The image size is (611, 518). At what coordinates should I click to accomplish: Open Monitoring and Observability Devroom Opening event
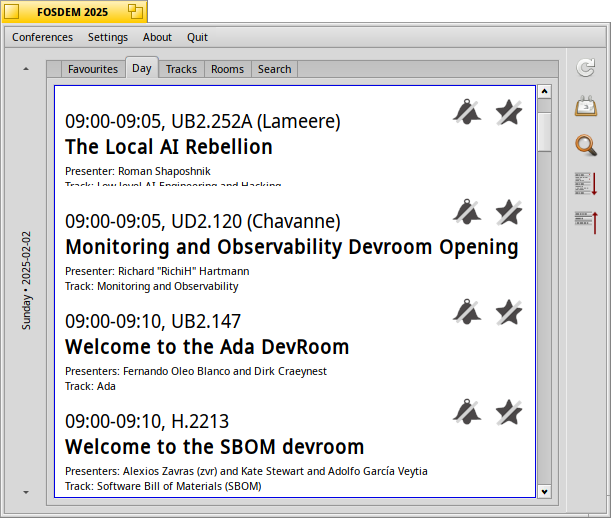click(x=292, y=247)
